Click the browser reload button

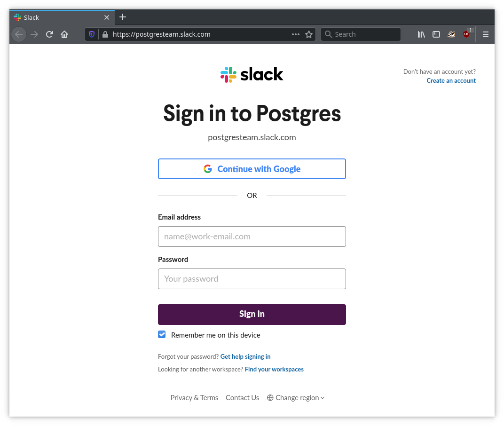(49, 34)
